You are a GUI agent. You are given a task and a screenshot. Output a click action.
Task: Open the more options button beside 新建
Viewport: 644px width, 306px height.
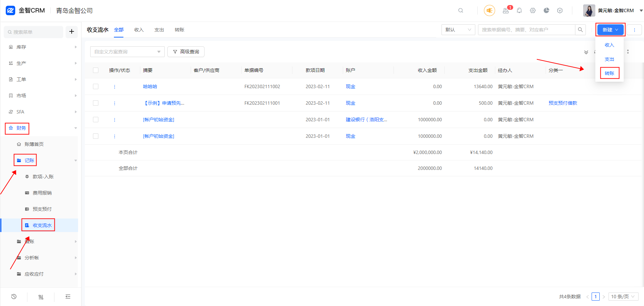[635, 30]
